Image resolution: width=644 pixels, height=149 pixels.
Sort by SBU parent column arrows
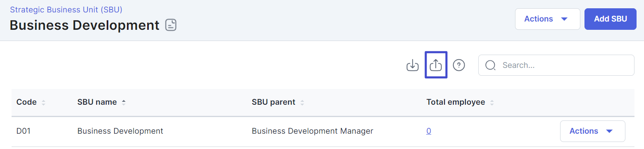tap(302, 102)
